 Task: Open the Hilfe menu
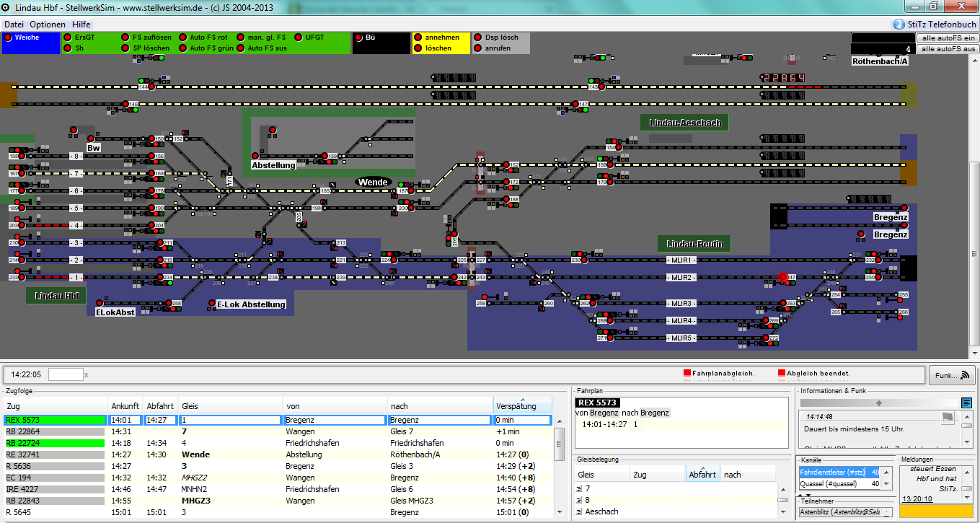[81, 24]
